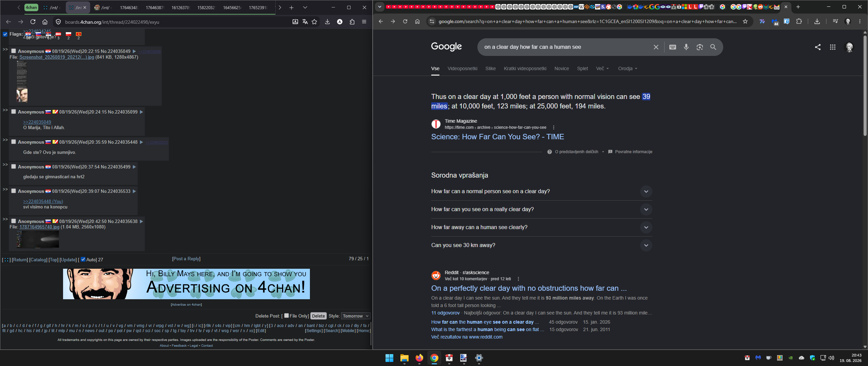Image resolution: width=868 pixels, height=366 pixels.
Task: Reload the Google search page in Chrome
Action: 405,21
